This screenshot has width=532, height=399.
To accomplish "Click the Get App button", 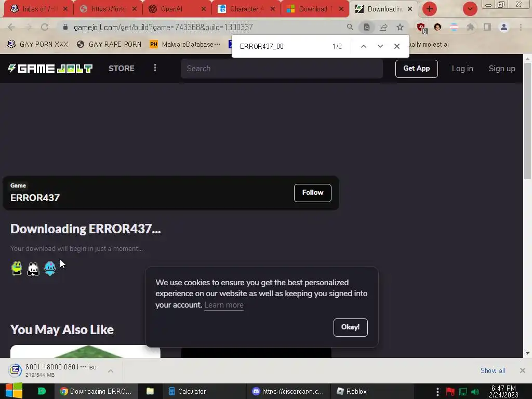I will (416, 69).
